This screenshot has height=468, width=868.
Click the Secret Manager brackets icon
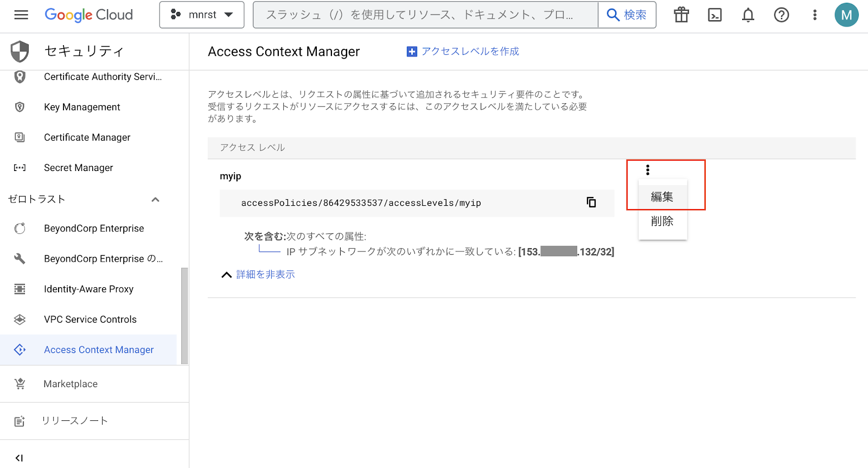tap(20, 168)
